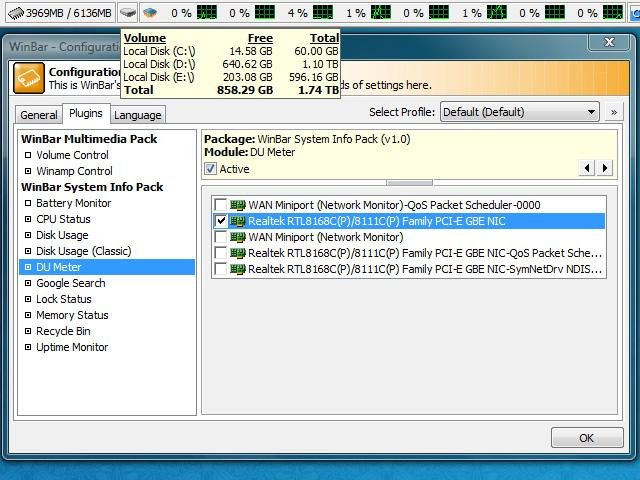Toggle the Active checkbox for DU Meter
640x480 pixels.
(211, 169)
